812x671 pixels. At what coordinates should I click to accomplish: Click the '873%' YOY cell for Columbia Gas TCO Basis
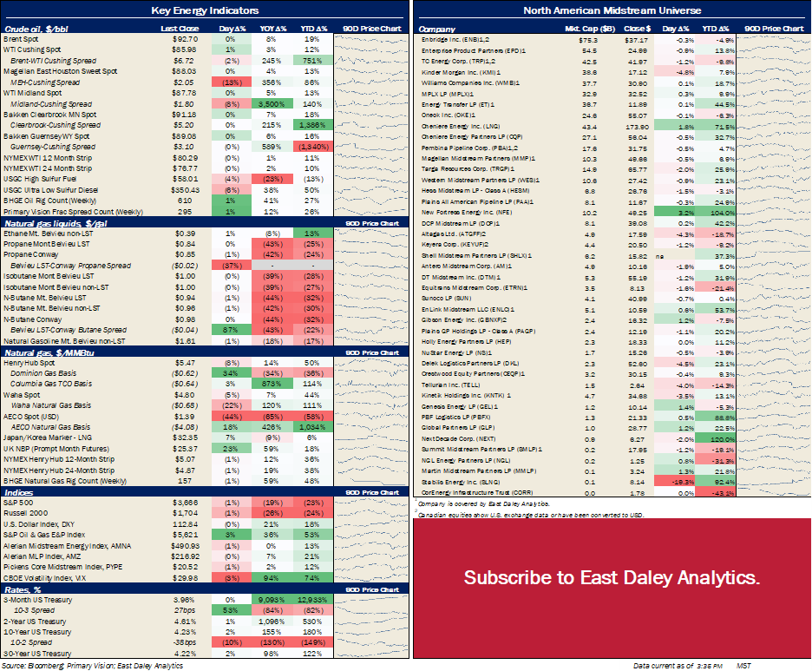pyautogui.click(x=272, y=384)
